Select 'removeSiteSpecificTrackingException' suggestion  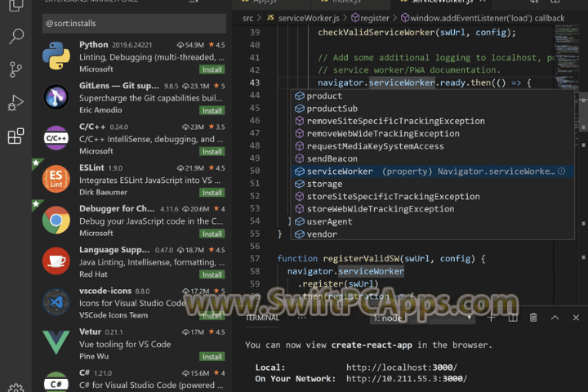[x=432, y=121]
